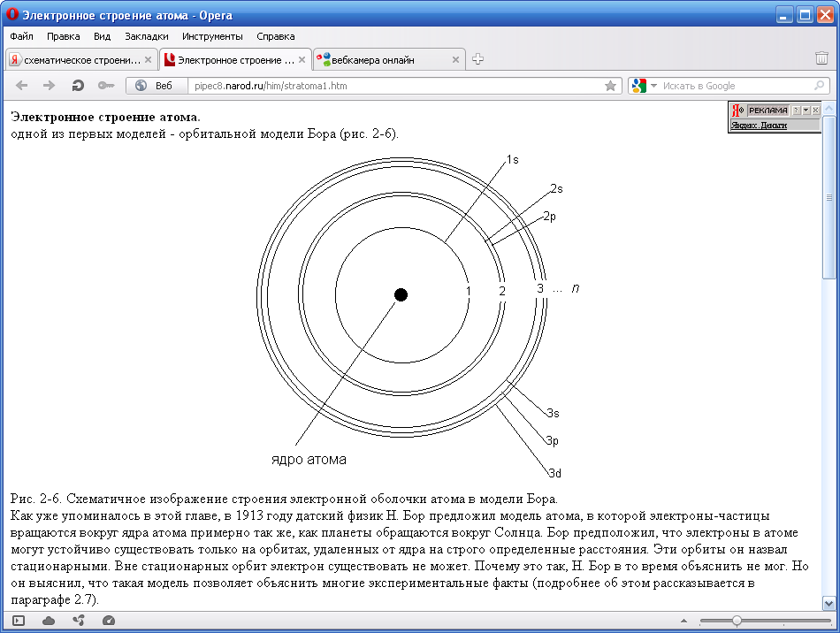
Task: Click the '2p' orbital label
Action: 550,217
